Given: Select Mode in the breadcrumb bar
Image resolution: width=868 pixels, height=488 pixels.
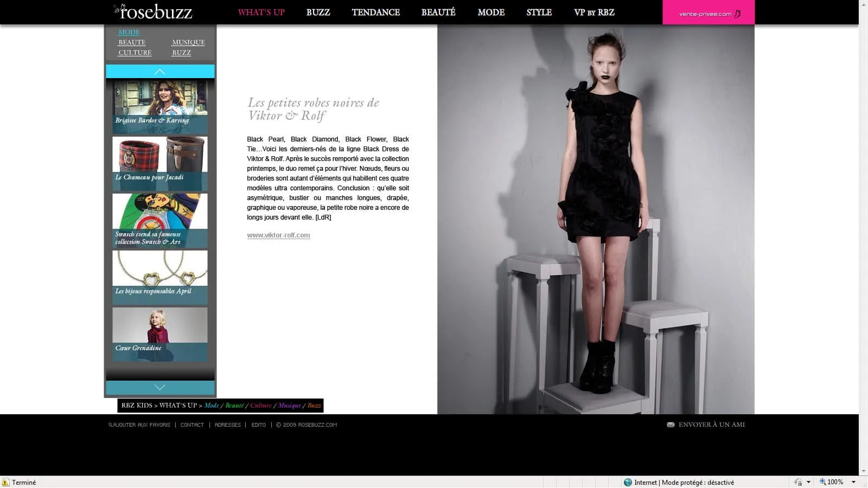Looking at the screenshot, I should (212, 406).
